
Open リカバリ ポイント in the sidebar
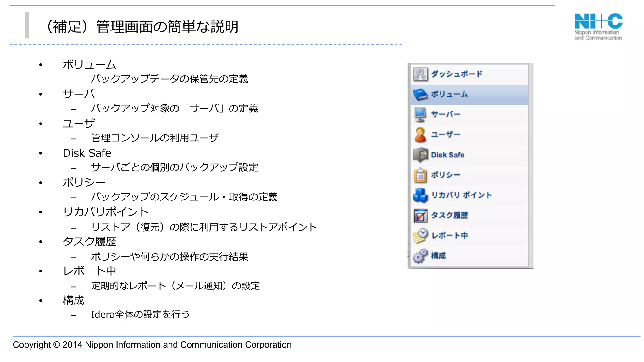click(x=470, y=195)
